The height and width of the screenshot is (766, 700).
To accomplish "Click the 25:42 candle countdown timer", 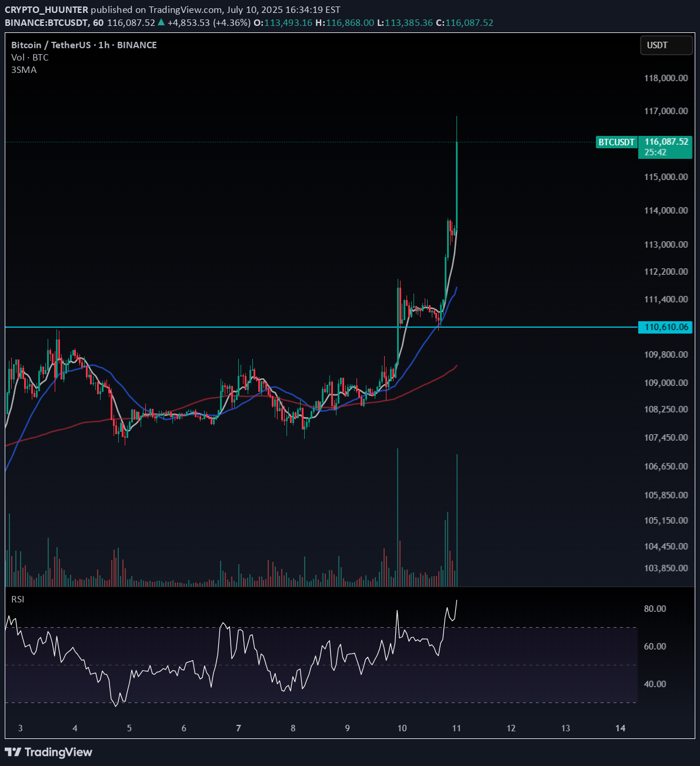I will [655, 152].
